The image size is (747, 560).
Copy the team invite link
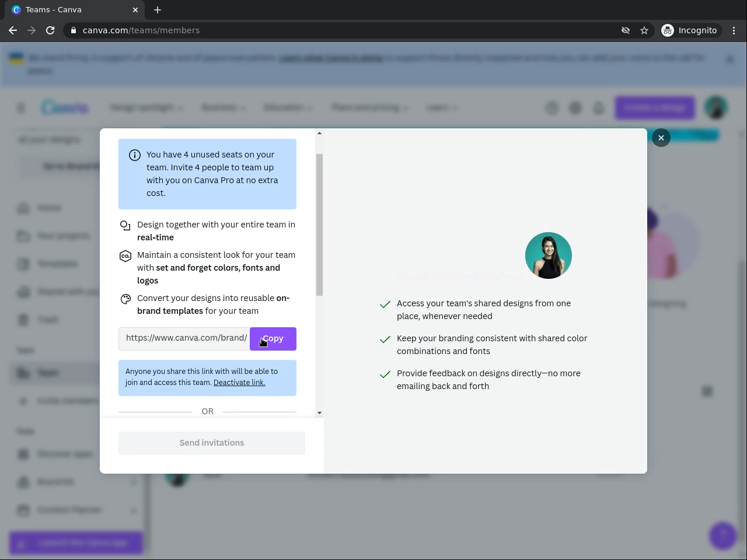[x=273, y=339]
